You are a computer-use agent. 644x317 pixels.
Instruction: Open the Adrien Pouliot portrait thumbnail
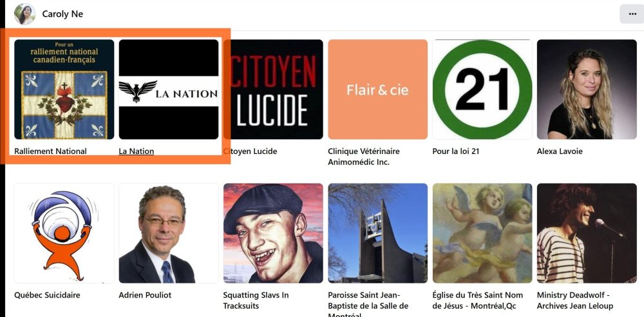168,233
